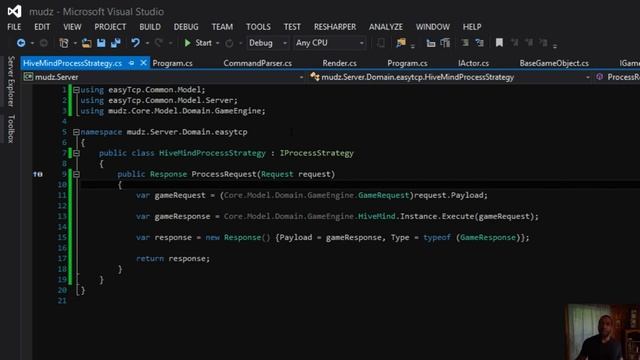The height and width of the screenshot is (360, 640).
Task: Switch to the IActor.cs tab
Action: pos(473,63)
